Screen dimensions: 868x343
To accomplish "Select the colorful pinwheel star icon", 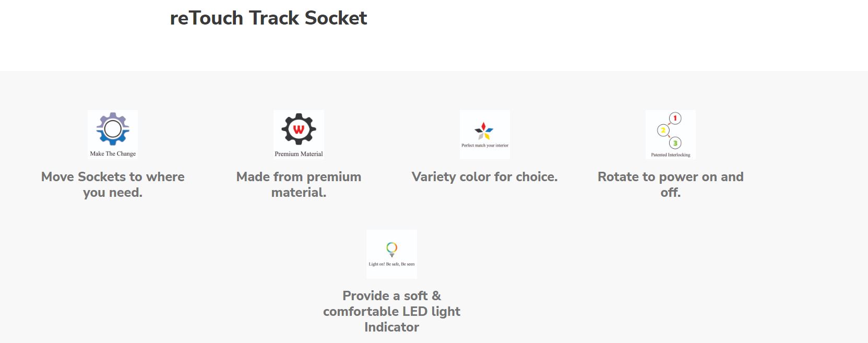I will point(484,131).
